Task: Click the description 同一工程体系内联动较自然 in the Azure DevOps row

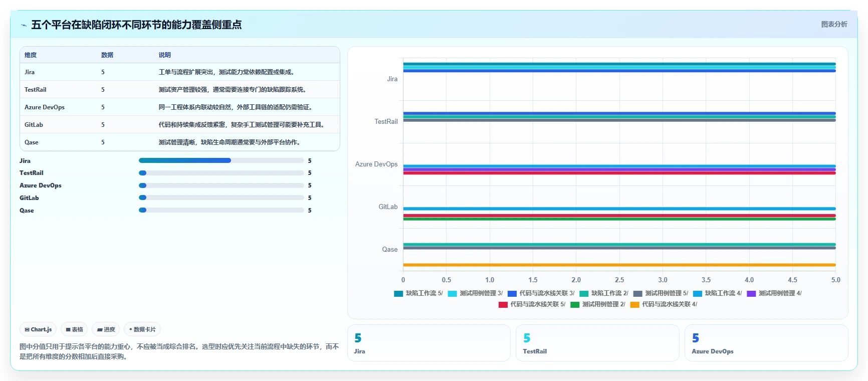Action: click(x=195, y=107)
